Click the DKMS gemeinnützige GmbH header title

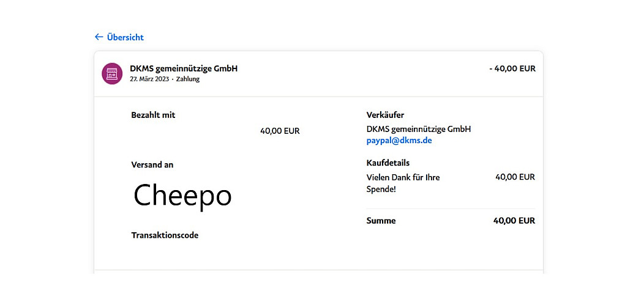[x=184, y=68]
